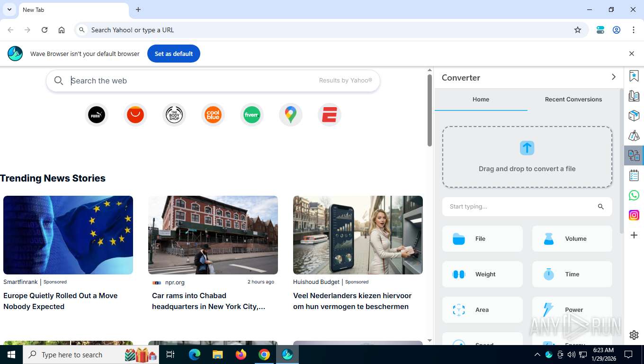Click the search magnifier in Converter field

click(601, 207)
